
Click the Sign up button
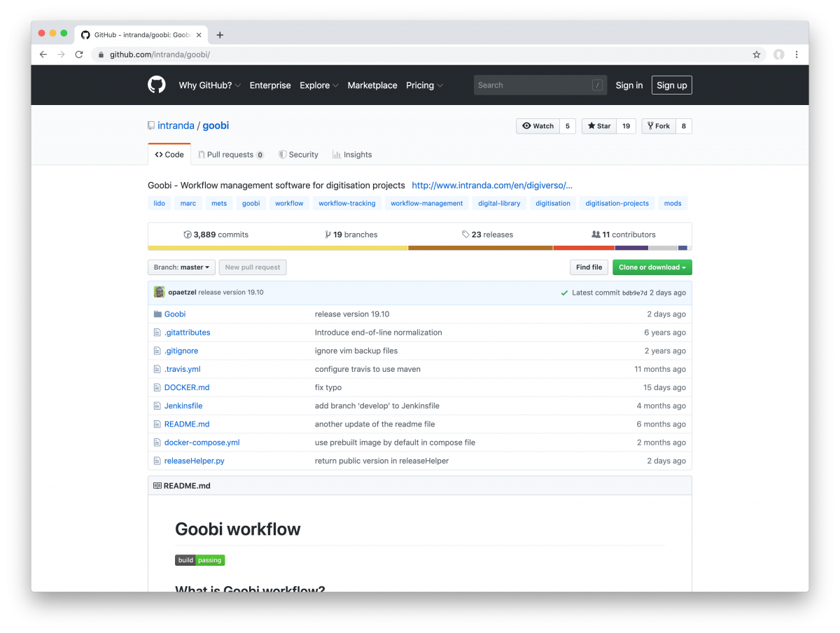click(x=671, y=85)
